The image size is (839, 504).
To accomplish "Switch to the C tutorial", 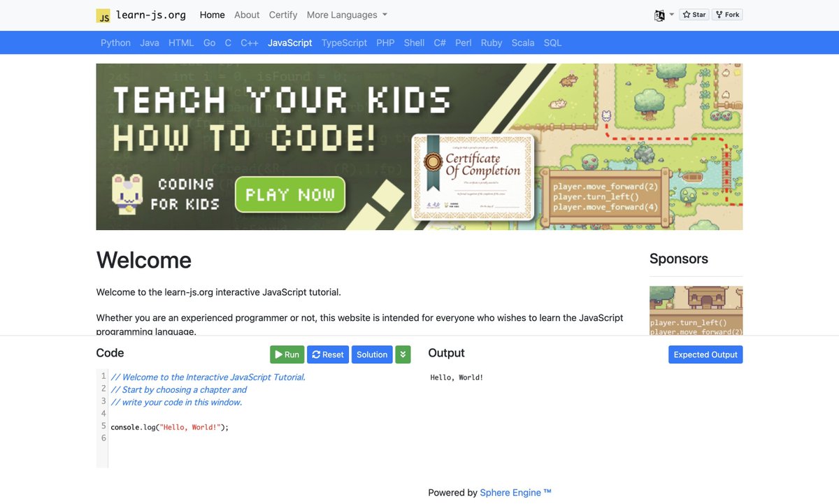I will (x=228, y=43).
